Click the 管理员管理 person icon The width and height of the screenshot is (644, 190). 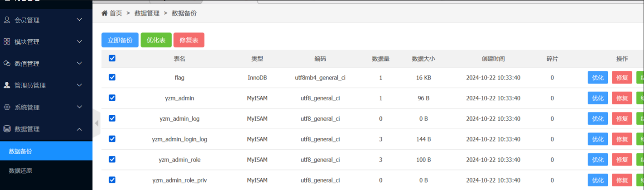point(7,85)
